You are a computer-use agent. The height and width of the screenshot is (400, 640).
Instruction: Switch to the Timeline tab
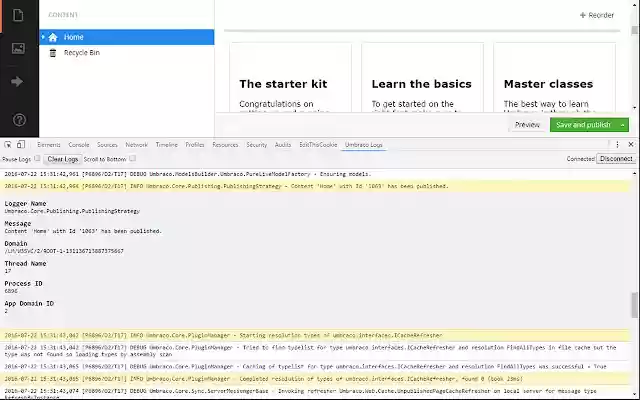(167, 145)
